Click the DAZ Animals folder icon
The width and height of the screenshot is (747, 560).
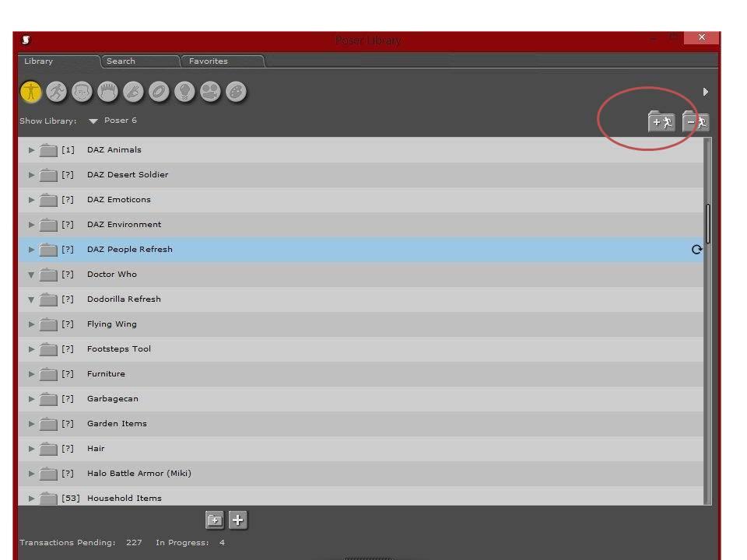pyautogui.click(x=47, y=150)
